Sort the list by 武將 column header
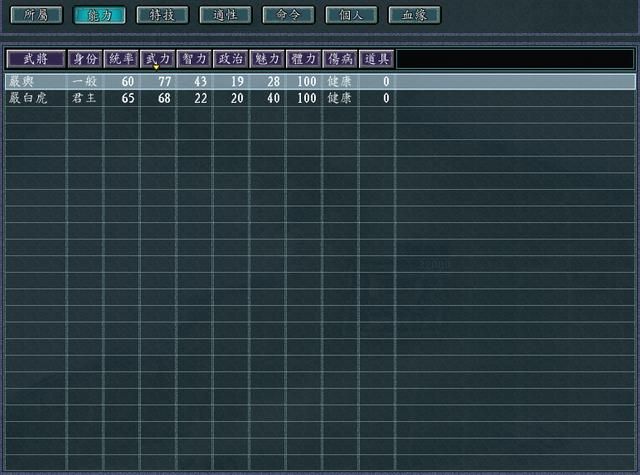 35,59
